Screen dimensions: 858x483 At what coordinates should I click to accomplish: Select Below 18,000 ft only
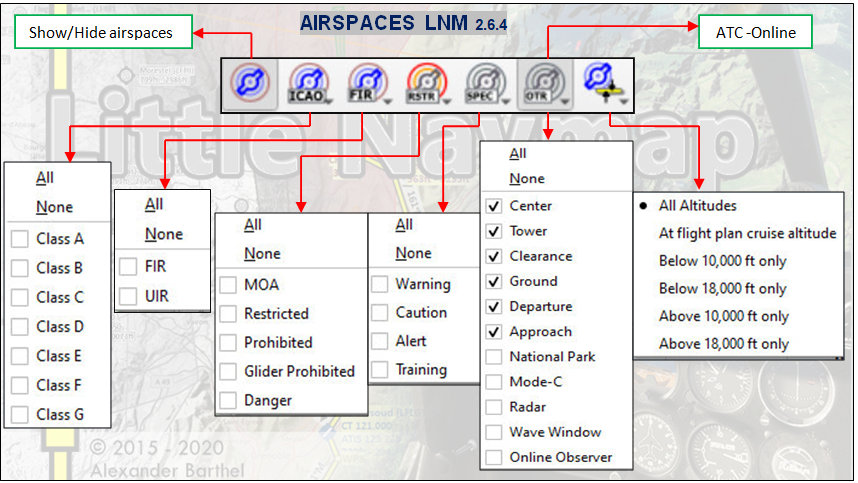pyautogui.click(x=722, y=289)
